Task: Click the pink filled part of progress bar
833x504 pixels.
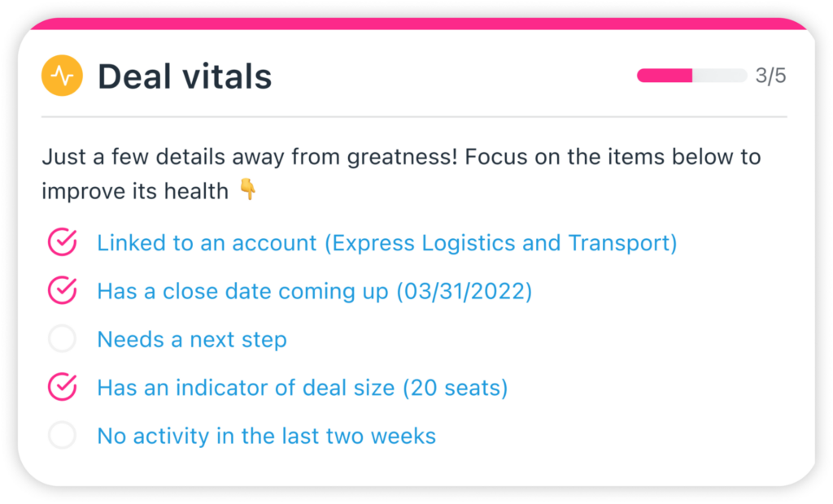Action: click(665, 76)
